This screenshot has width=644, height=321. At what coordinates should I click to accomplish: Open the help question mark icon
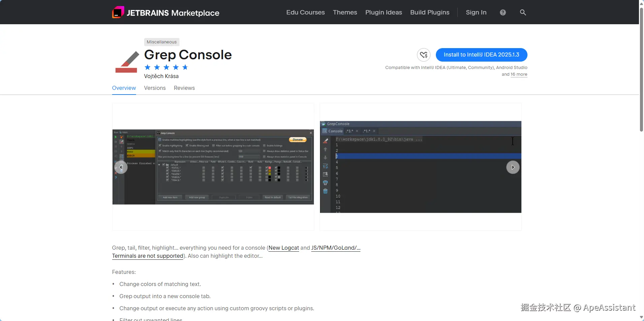[503, 12]
